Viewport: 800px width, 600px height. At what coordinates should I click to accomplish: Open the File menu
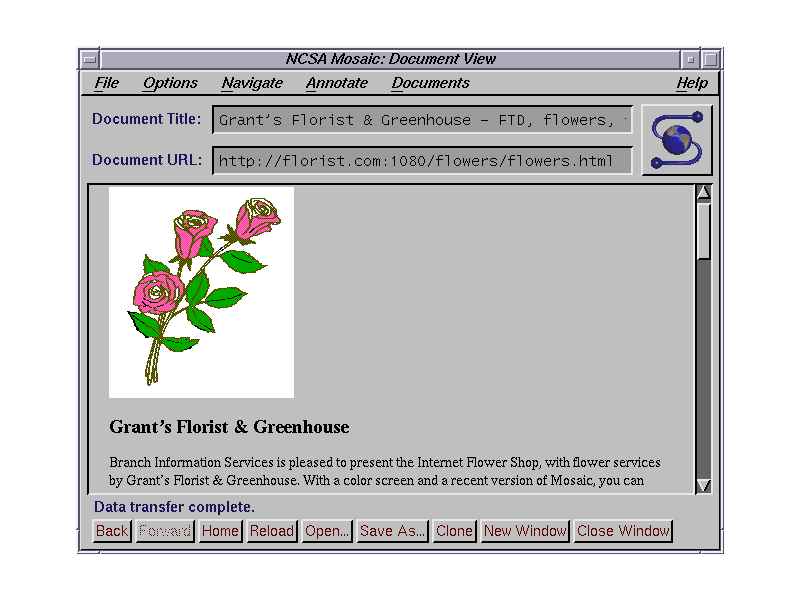click(x=106, y=83)
